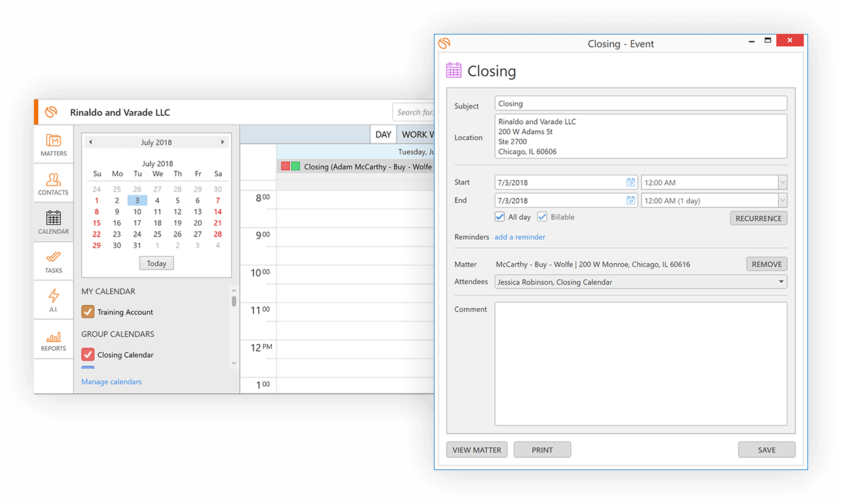Disable the Billable checkbox

click(x=541, y=217)
